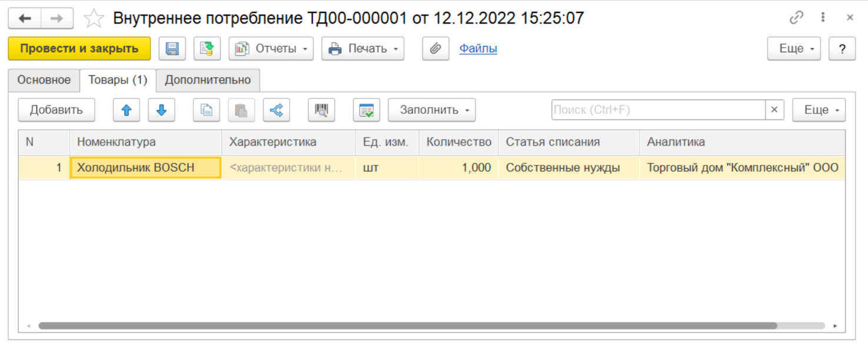868x347 pixels.
Task: Click the post document icon
Action: [207, 49]
